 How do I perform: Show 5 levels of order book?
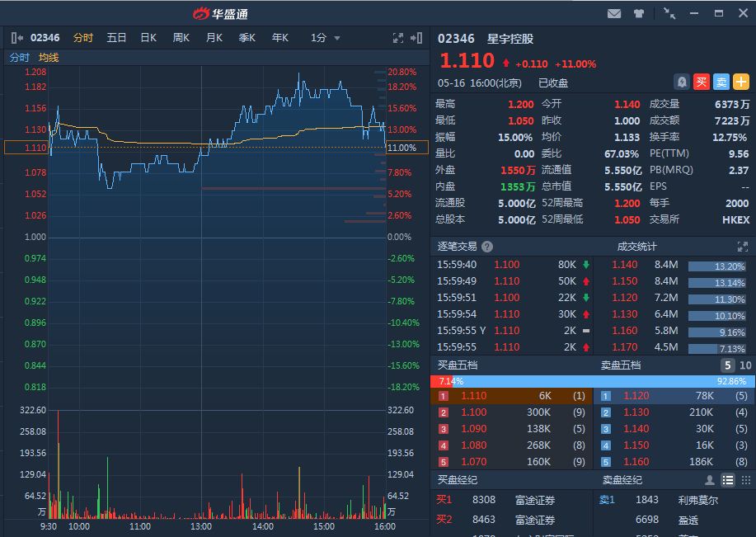727,365
